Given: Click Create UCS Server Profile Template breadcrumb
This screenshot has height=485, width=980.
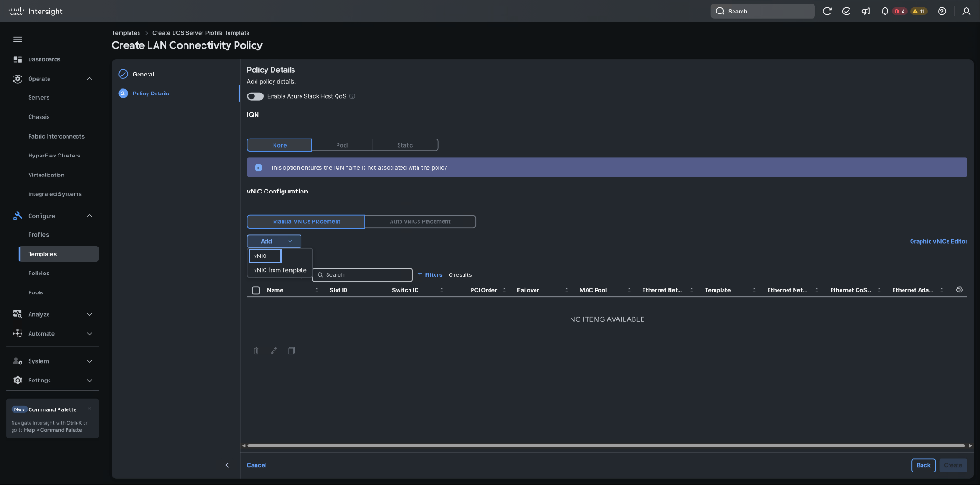Looking at the screenshot, I should pyautogui.click(x=201, y=33).
